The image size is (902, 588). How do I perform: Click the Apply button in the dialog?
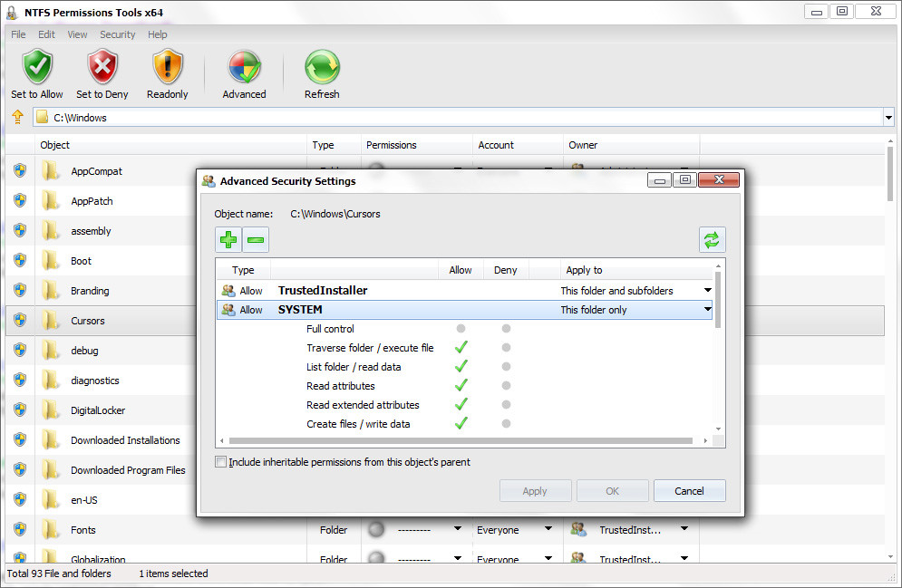[x=535, y=491]
